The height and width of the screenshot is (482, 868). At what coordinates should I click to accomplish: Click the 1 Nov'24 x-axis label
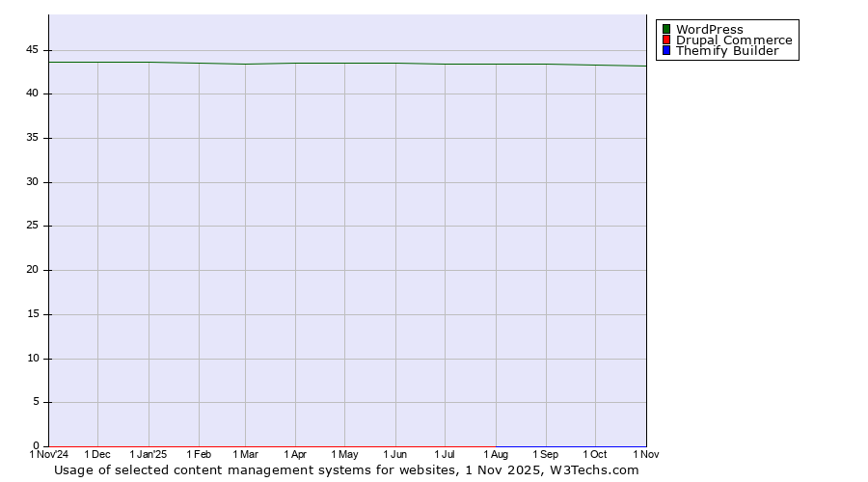(x=49, y=454)
